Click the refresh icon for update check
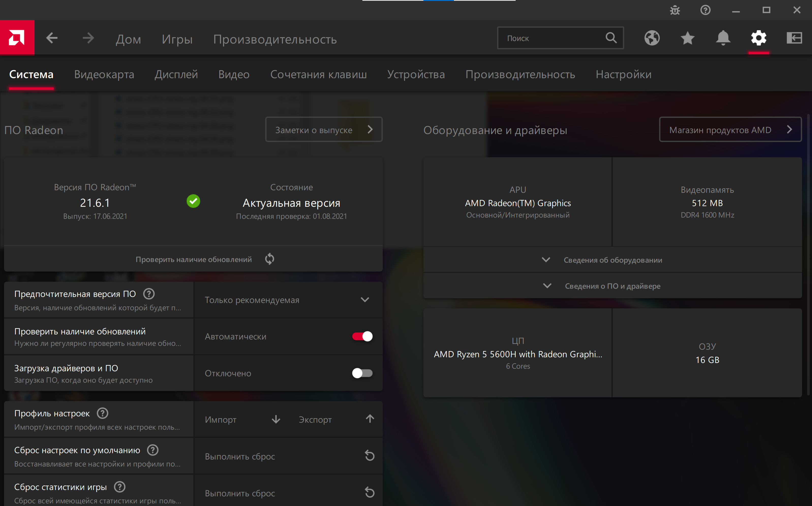This screenshot has width=812, height=506. (x=270, y=259)
